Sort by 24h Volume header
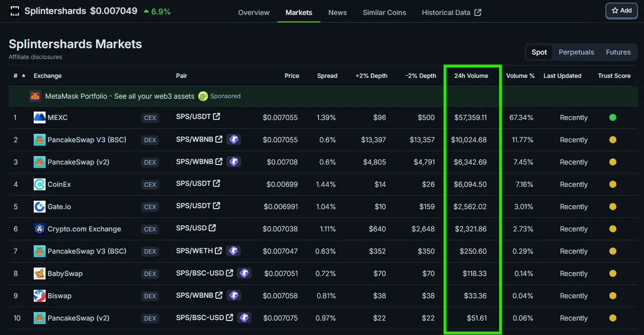Viewport: 644px width, 335px height. (x=471, y=76)
